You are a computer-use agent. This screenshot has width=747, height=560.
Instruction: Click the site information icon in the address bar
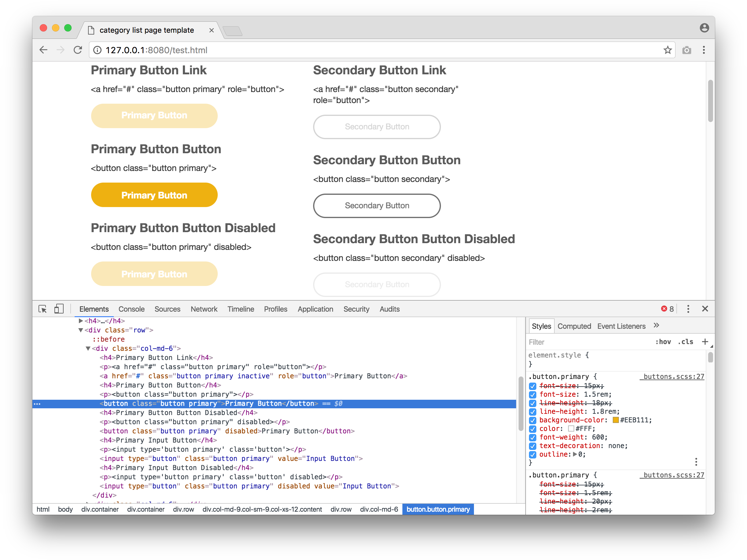pyautogui.click(x=97, y=50)
